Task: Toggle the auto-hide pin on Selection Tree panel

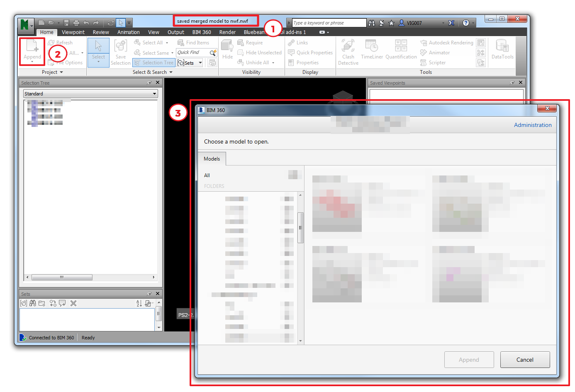Action: (x=149, y=83)
